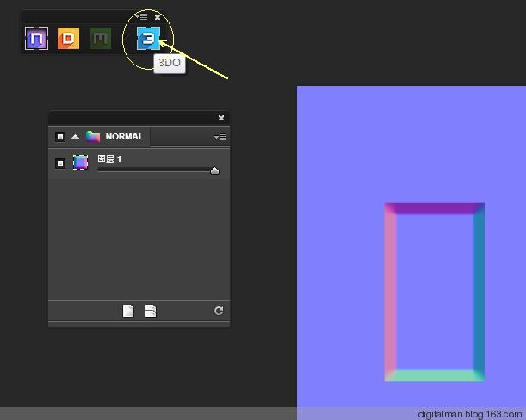526x420 pixels.
Task: Click the 图层 1 layer name
Action: [109, 158]
